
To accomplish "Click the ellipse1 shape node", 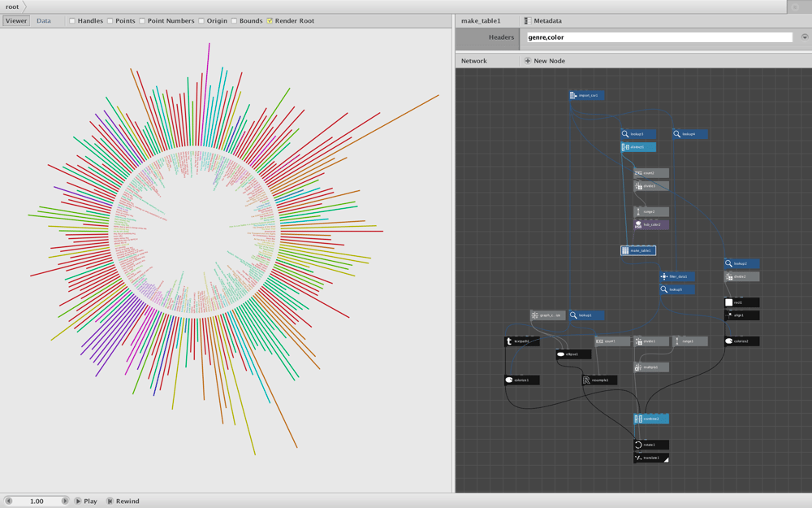I will point(573,354).
